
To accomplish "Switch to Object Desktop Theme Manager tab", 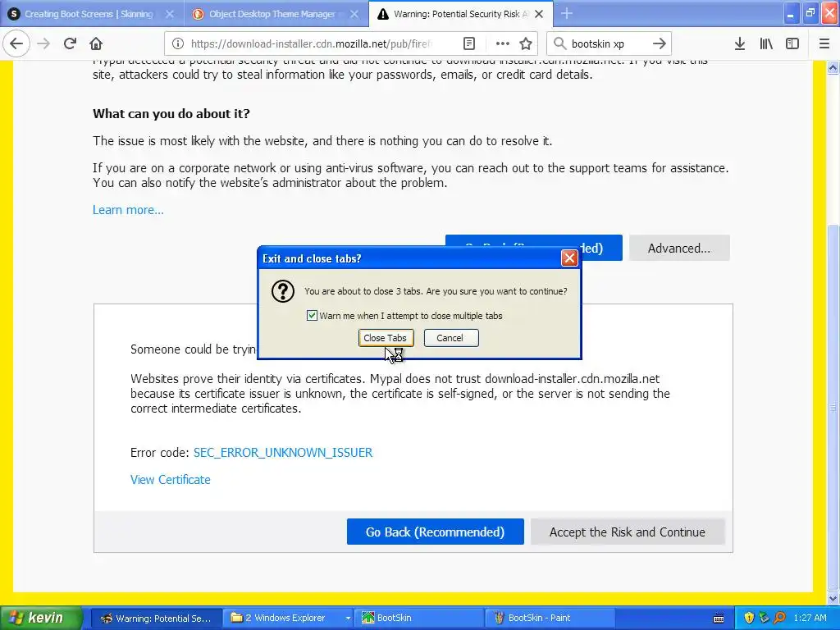I will [x=272, y=14].
